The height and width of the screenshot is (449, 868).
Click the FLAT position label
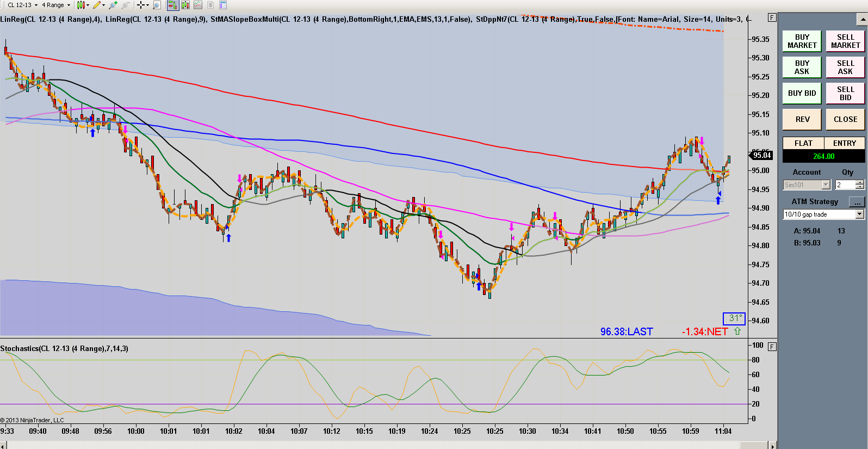pyautogui.click(x=803, y=143)
